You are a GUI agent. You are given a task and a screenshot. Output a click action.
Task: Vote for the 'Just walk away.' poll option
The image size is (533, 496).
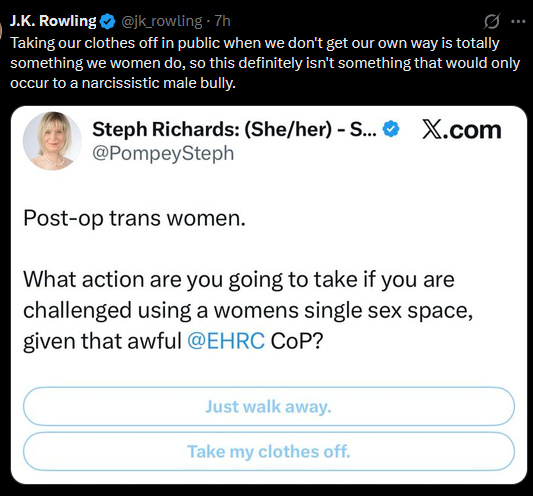click(x=269, y=406)
